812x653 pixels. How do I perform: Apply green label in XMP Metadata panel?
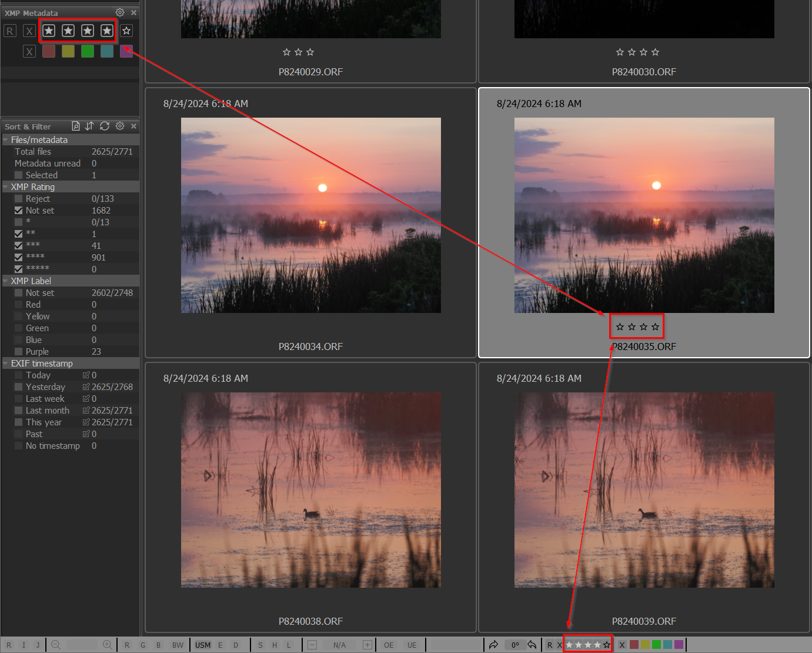point(88,51)
